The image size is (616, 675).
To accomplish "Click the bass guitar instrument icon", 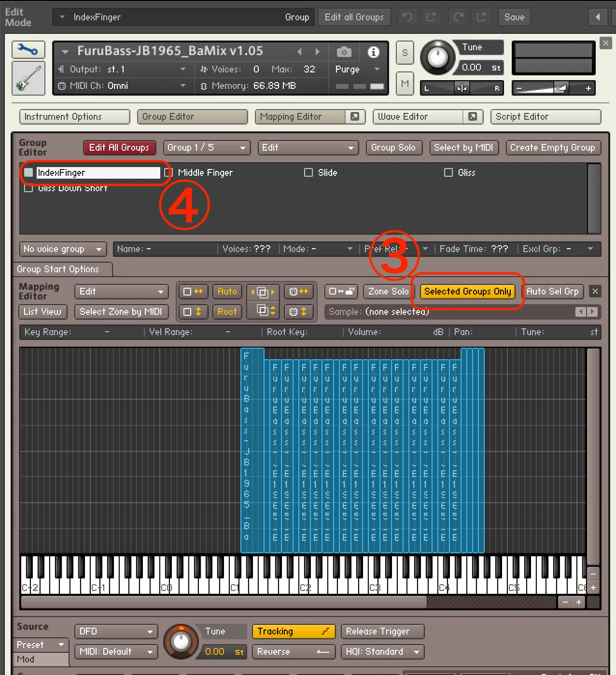I will 28,78.
